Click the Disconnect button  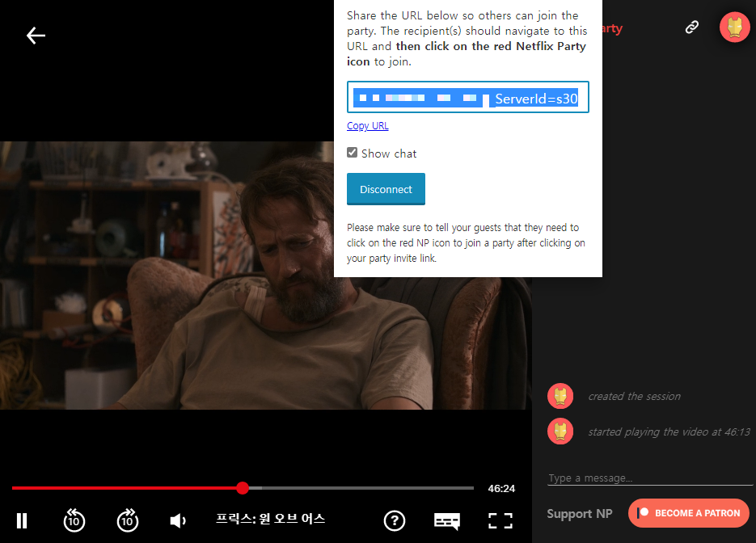386,189
